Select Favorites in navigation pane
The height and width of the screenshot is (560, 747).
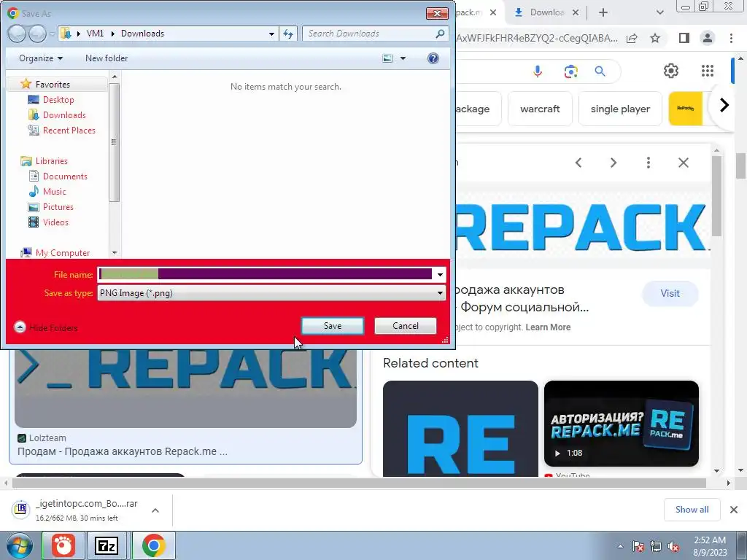53,85
